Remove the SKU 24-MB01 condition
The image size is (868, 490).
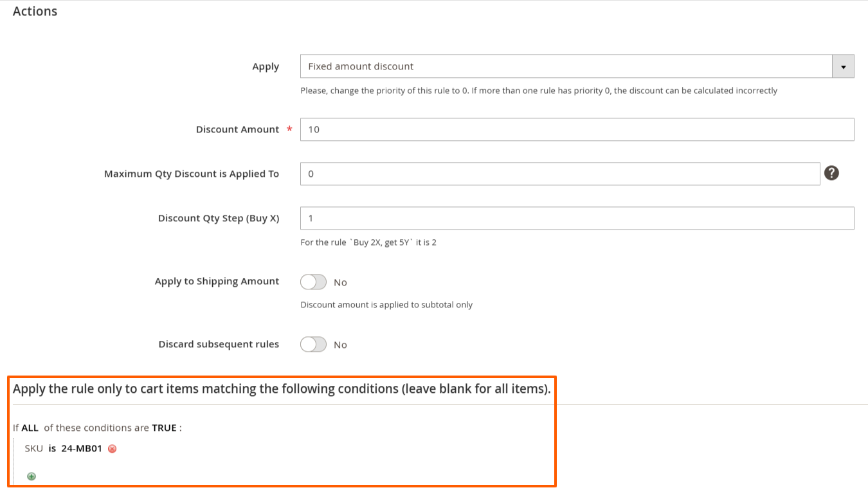(112, 449)
